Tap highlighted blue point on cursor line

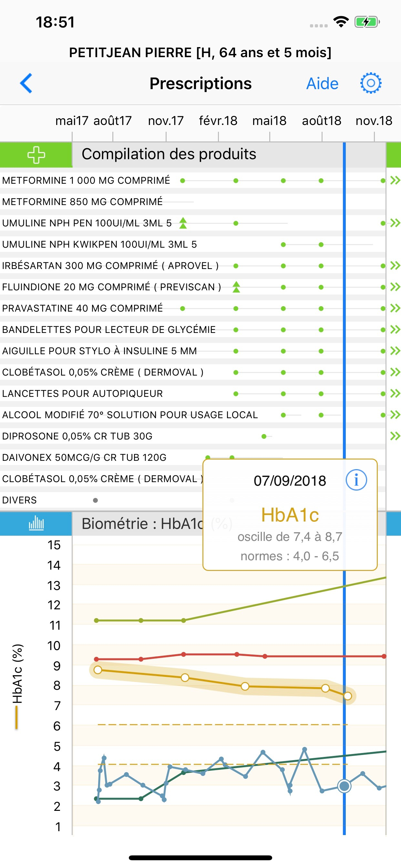(x=344, y=786)
